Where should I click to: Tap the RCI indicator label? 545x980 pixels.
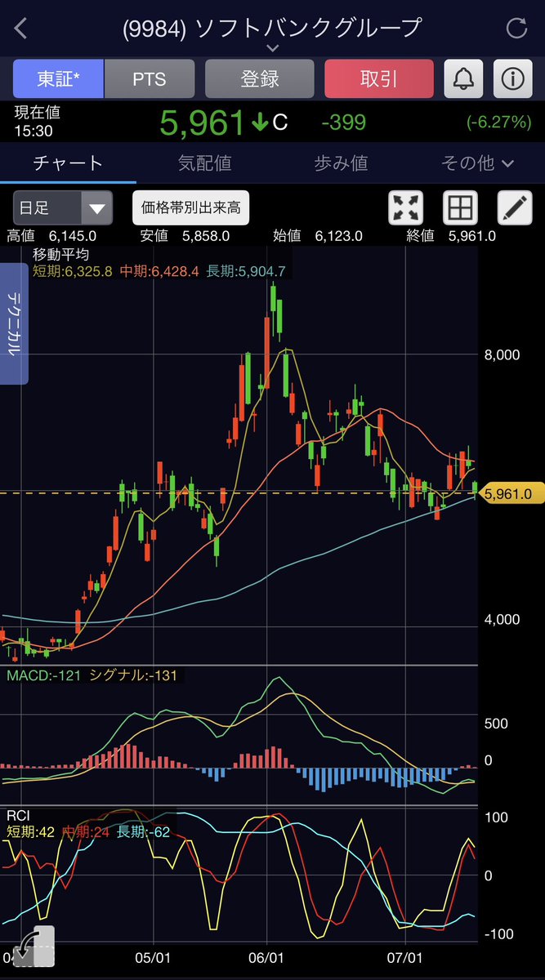(18, 816)
